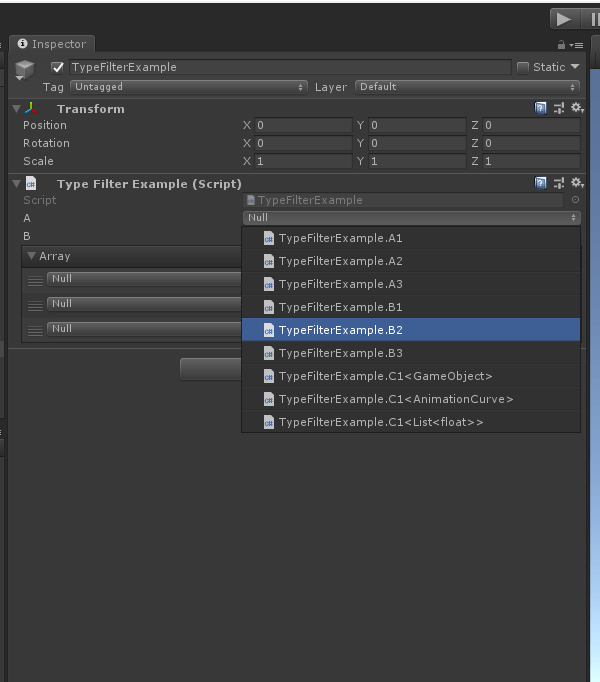Collapse the Array foldout
Viewport: 600px width, 682px height.
32,256
